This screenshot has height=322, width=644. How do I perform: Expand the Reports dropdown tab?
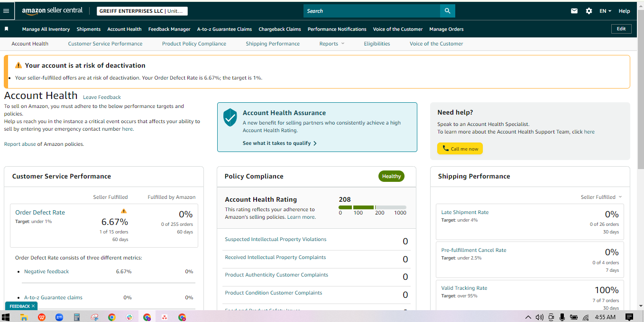tap(332, 44)
